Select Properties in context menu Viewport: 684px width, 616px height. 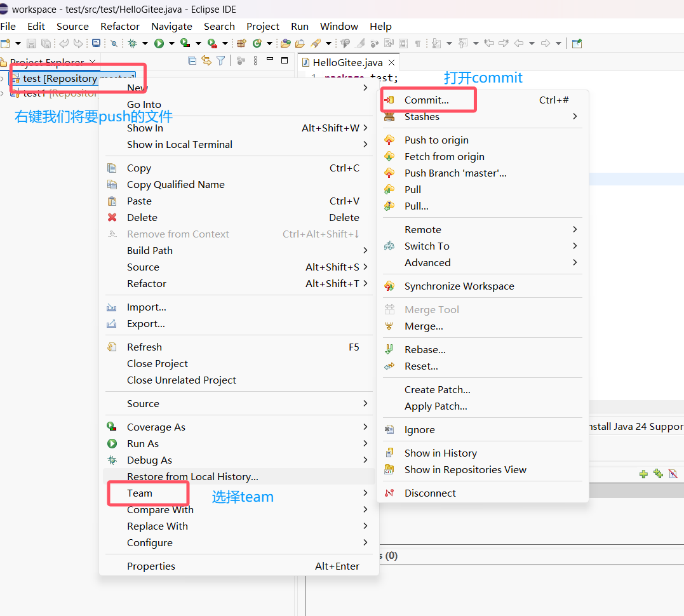click(238, 566)
